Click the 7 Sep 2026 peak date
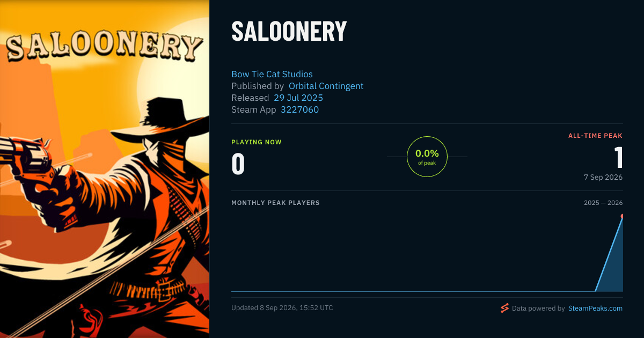Viewport: 644px width, 338px height. (x=603, y=177)
